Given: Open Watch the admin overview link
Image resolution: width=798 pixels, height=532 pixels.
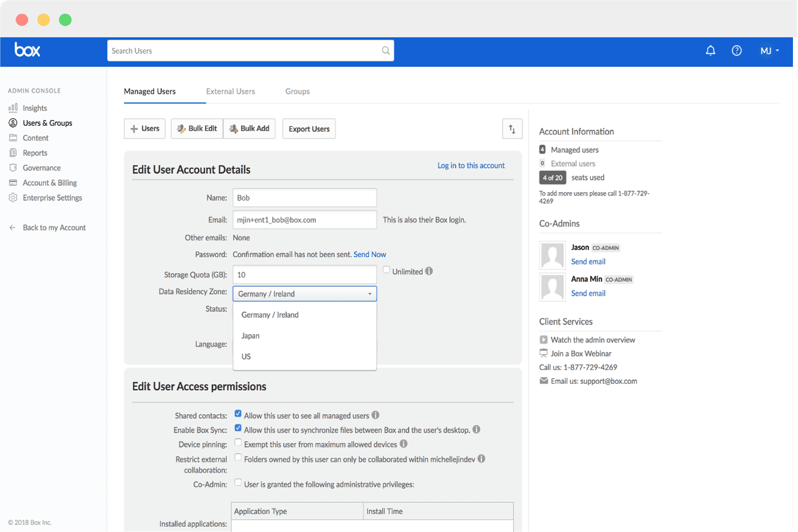Looking at the screenshot, I should click(x=593, y=340).
